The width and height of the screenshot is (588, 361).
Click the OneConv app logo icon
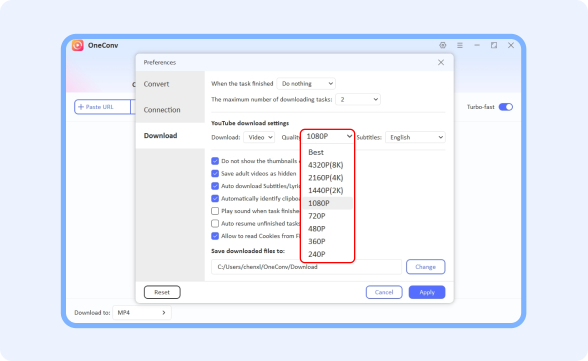[x=78, y=45]
